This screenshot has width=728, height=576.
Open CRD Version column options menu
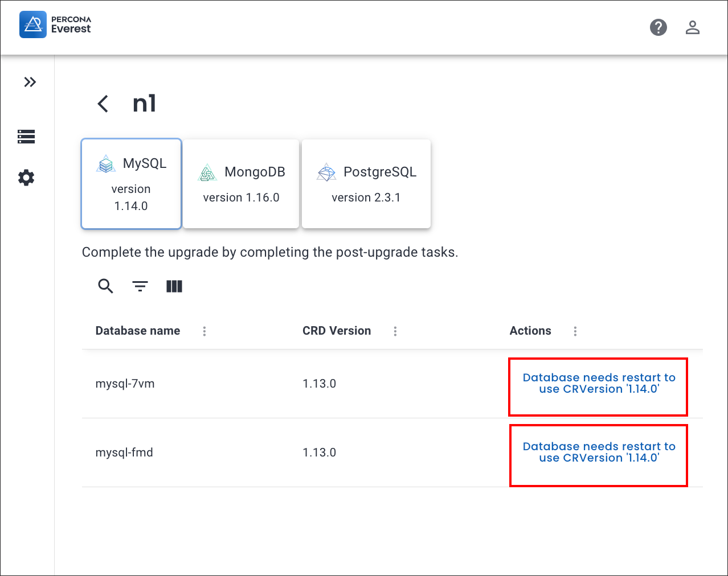pyautogui.click(x=395, y=331)
